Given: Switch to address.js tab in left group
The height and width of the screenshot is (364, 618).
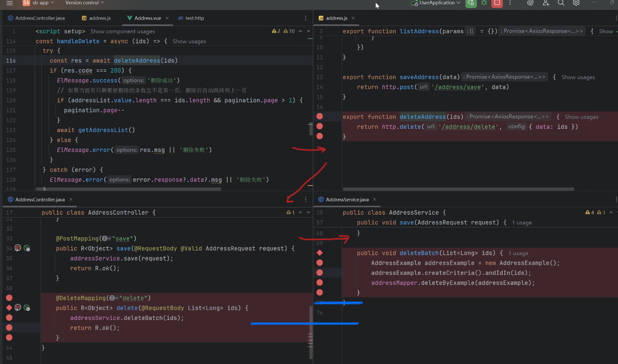Looking at the screenshot, I should (x=96, y=18).
